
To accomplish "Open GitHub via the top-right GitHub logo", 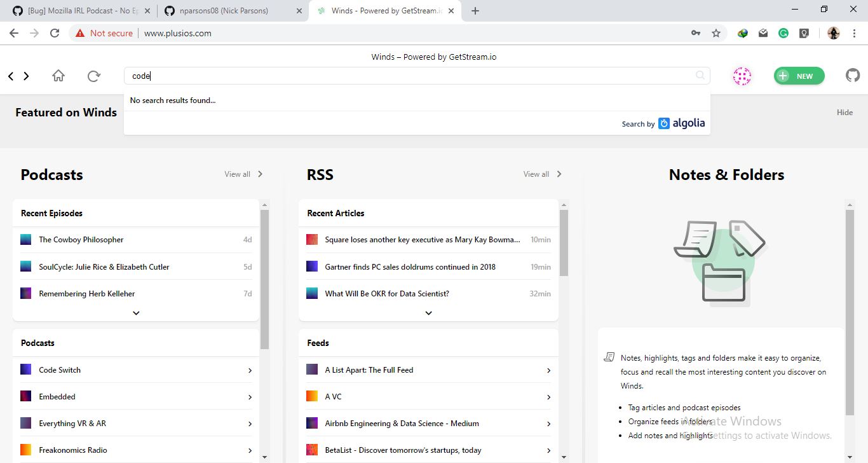I will [x=852, y=75].
